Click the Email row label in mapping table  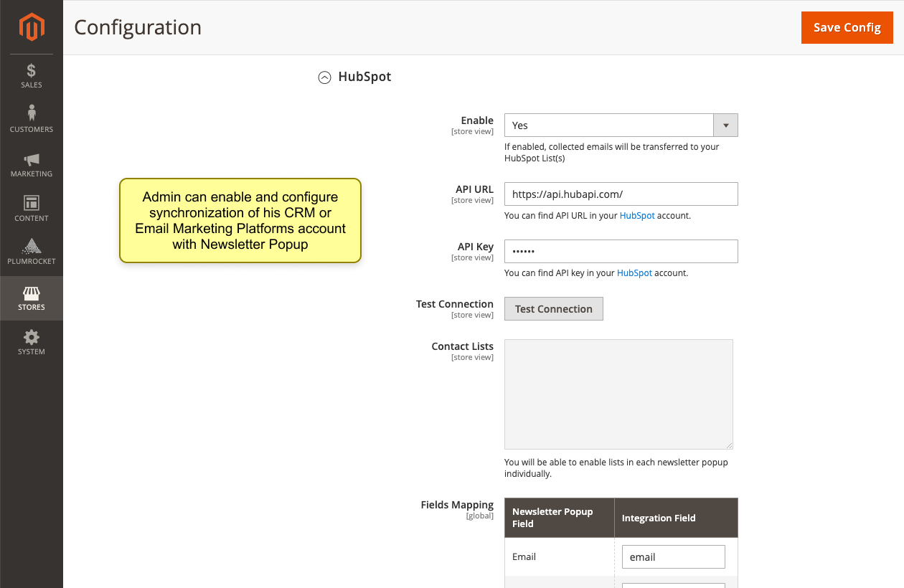tap(524, 556)
